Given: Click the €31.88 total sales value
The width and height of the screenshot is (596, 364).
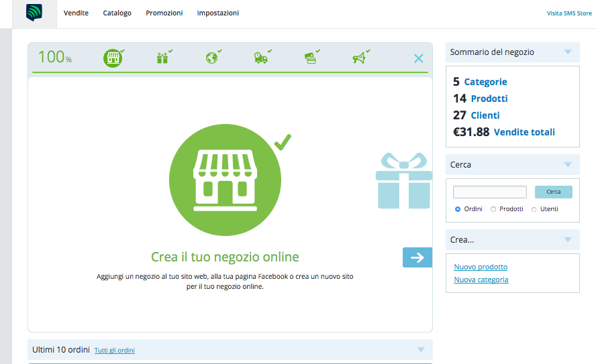Looking at the screenshot, I should (x=471, y=131).
